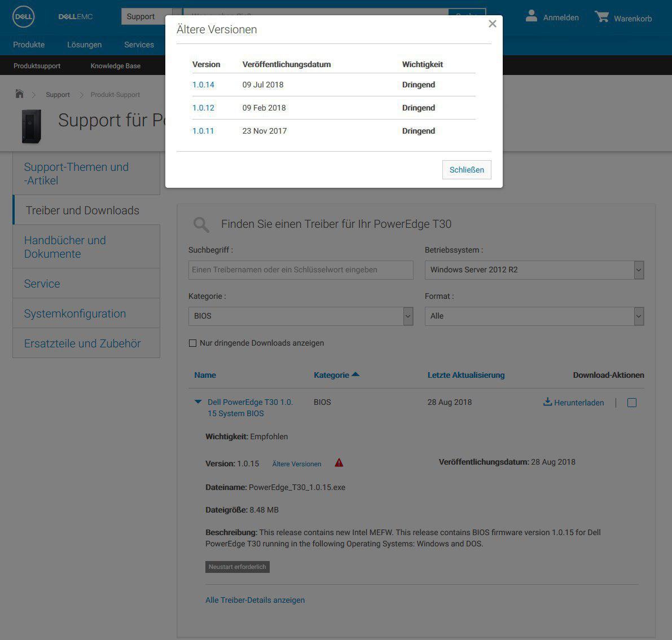Viewport: 672px width, 640px height.
Task: Open the Service sidebar tab
Action: coord(86,284)
